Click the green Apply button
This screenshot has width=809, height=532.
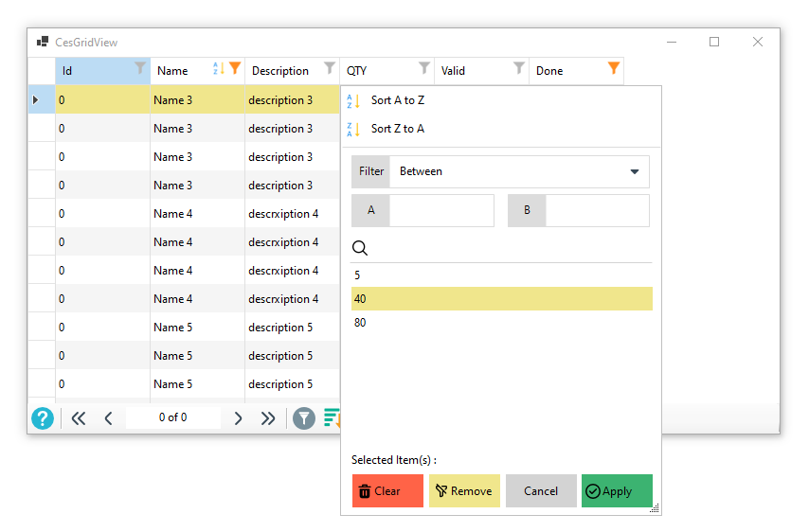tap(617, 491)
